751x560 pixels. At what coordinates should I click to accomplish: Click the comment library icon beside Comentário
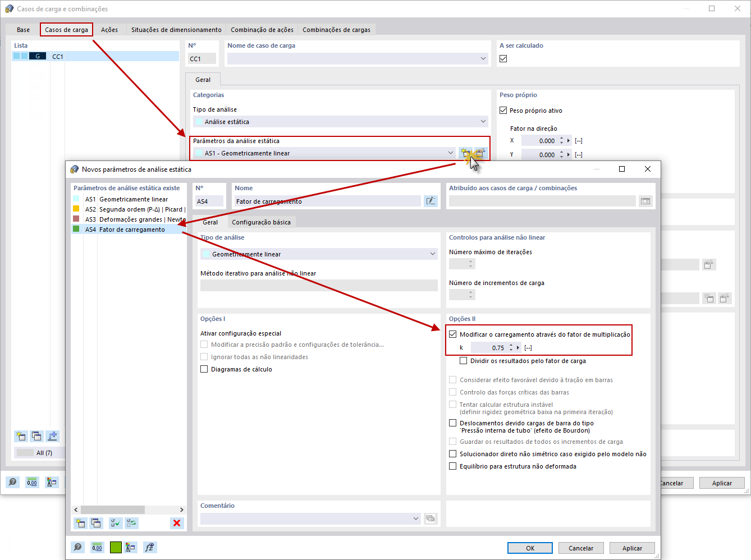tap(431, 518)
